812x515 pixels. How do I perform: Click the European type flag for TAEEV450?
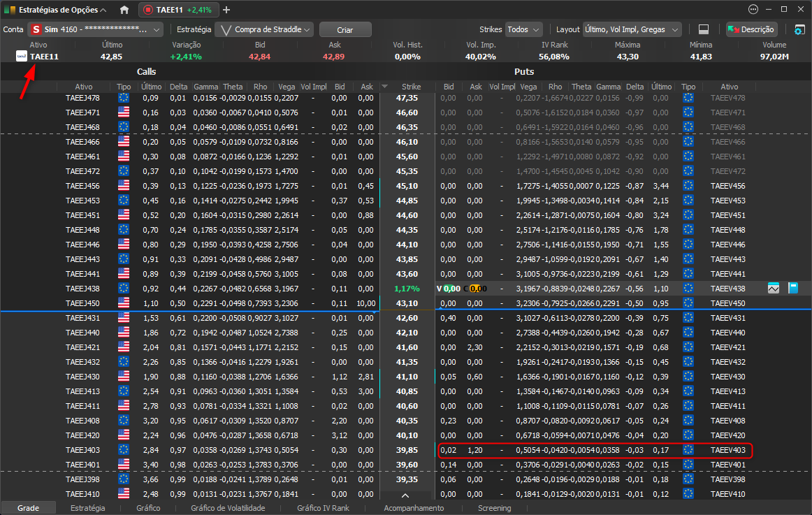tap(688, 303)
